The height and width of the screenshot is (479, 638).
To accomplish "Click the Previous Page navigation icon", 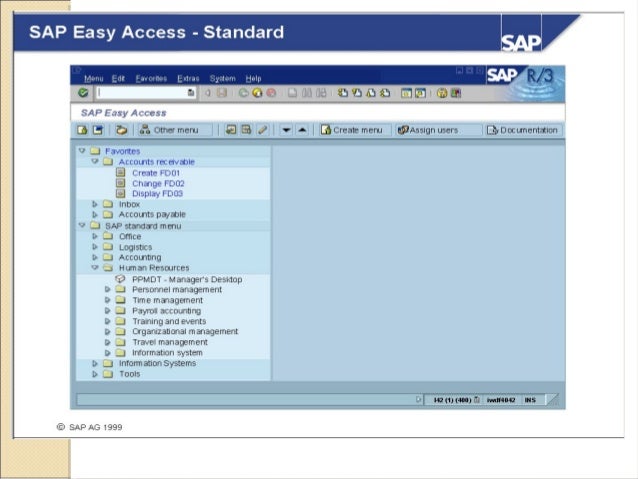I will point(357,93).
